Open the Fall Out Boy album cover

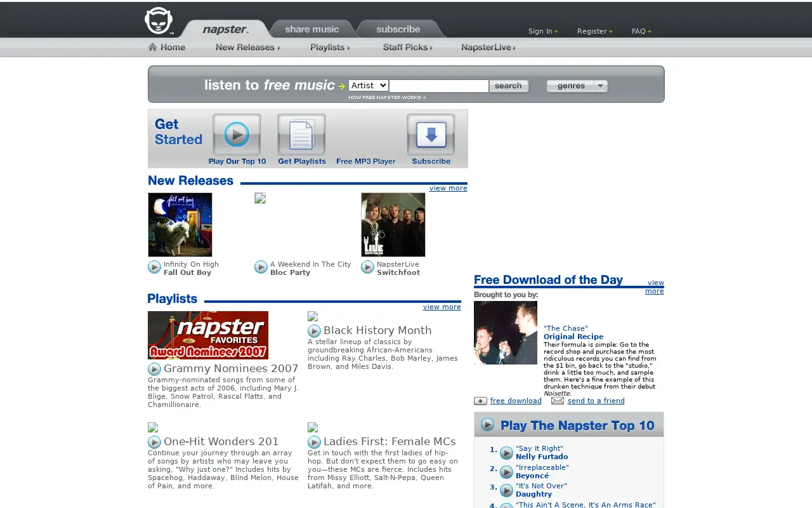pos(180,225)
